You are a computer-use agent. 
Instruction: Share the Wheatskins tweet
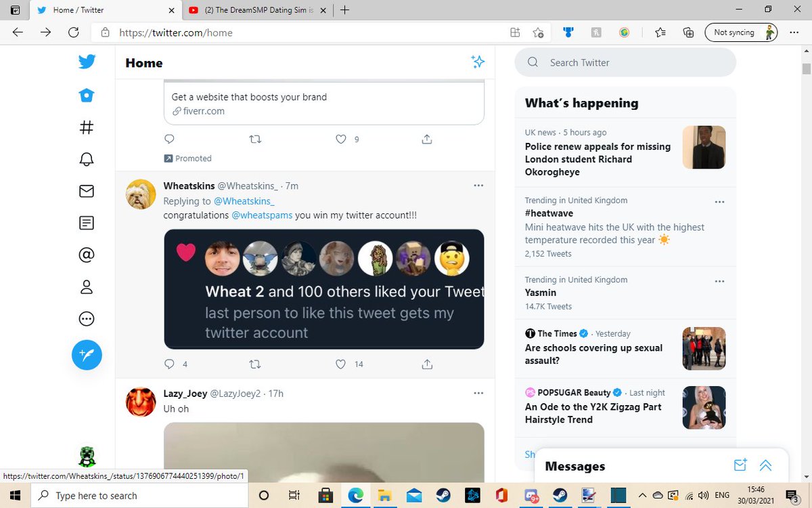coord(427,364)
